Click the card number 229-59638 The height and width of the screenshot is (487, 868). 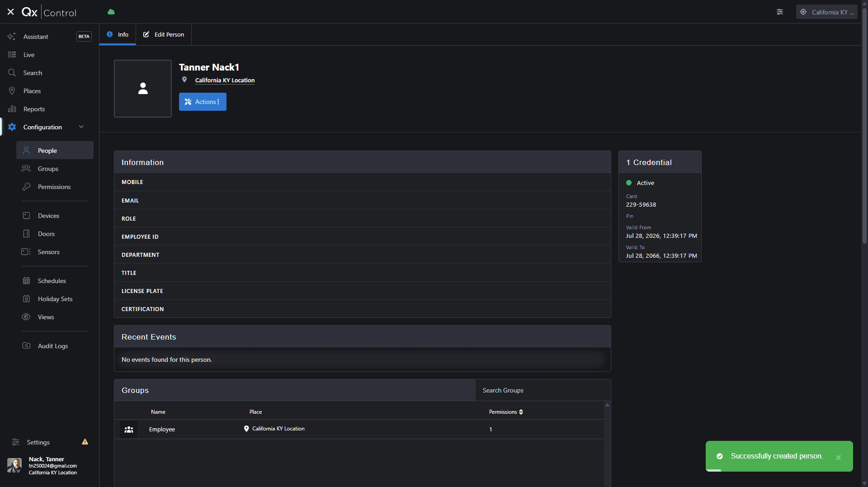click(x=641, y=205)
